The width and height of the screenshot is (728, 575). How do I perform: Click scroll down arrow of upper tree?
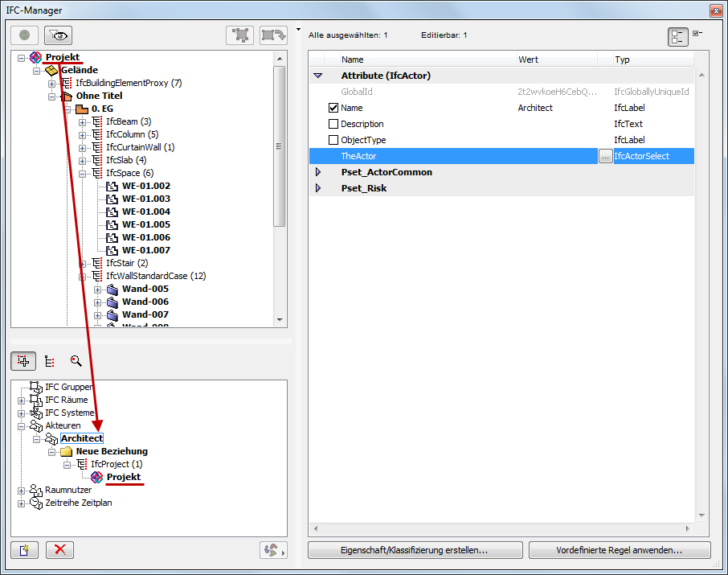tap(280, 320)
